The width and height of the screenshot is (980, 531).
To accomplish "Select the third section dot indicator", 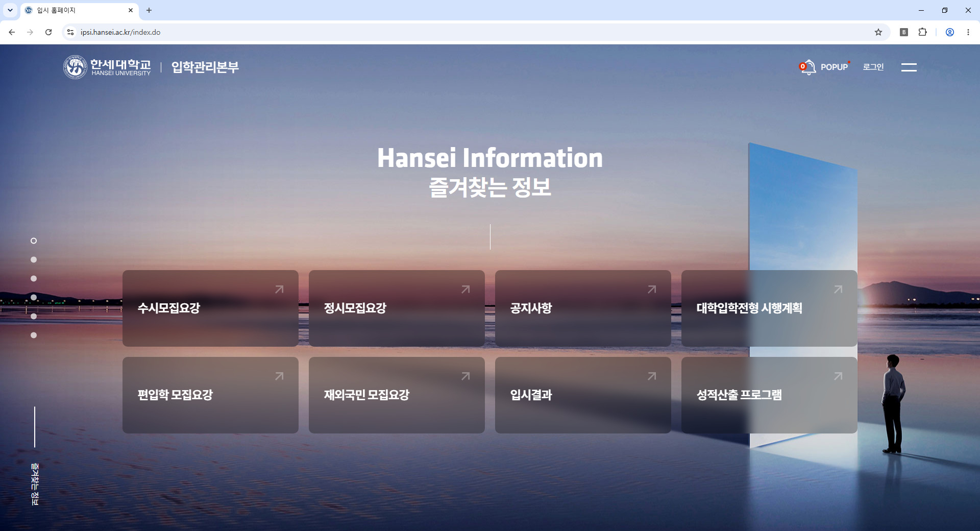I will (x=34, y=279).
